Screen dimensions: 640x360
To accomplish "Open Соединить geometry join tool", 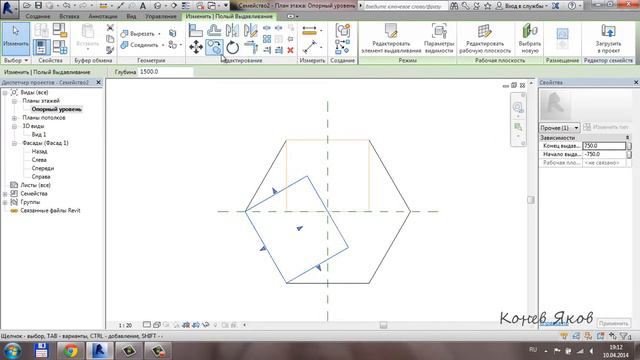I will coord(140,45).
